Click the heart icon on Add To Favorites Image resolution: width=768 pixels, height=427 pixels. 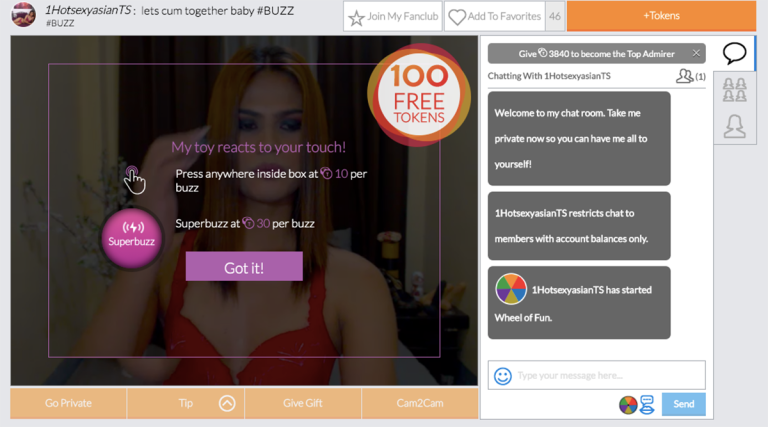click(x=457, y=17)
